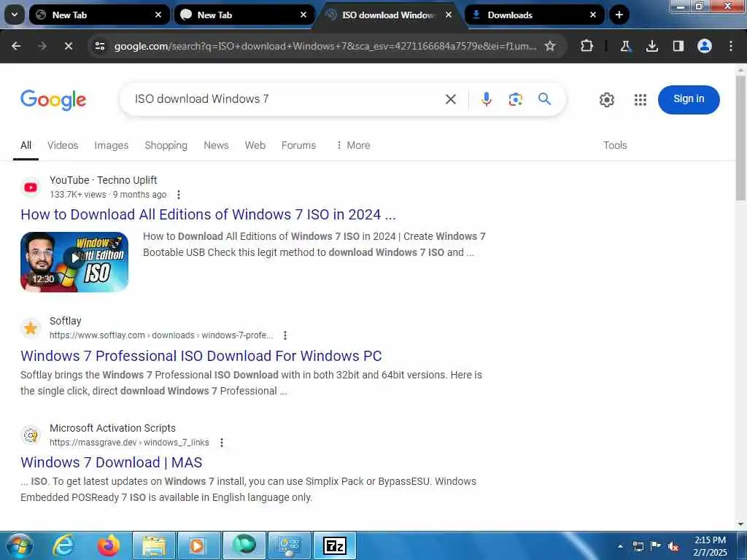
Task: Open Google apps grid
Action: [640, 99]
